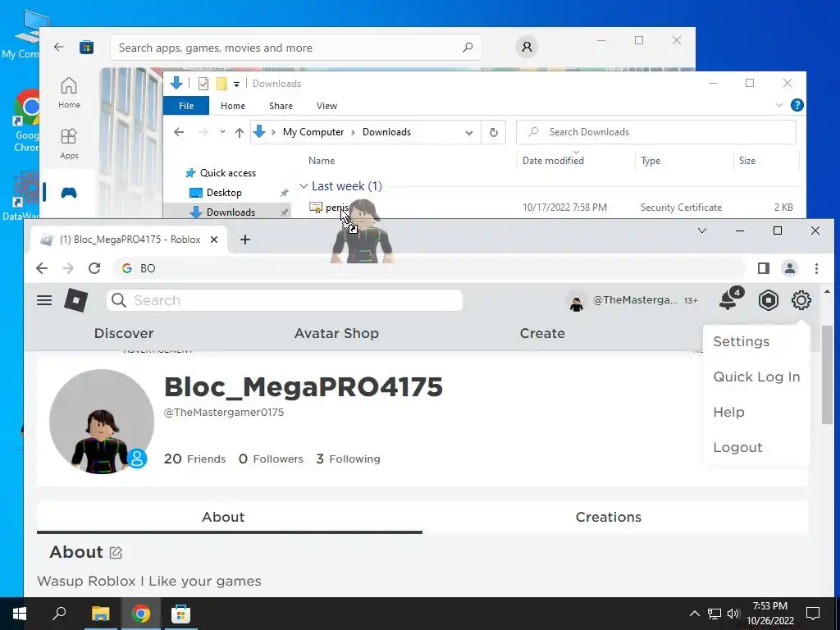
Task: Click the Chrome reload page button
Action: pyautogui.click(x=94, y=268)
